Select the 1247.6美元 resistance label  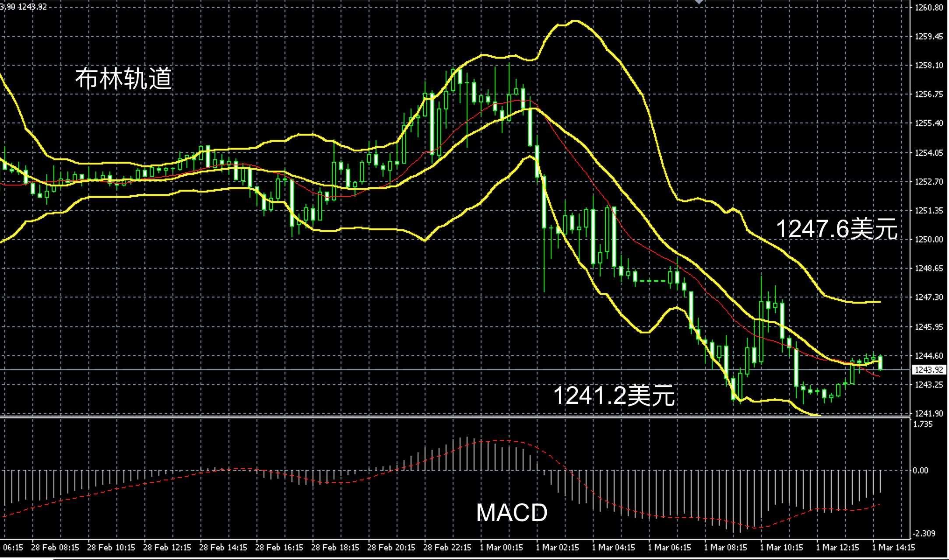pos(837,229)
